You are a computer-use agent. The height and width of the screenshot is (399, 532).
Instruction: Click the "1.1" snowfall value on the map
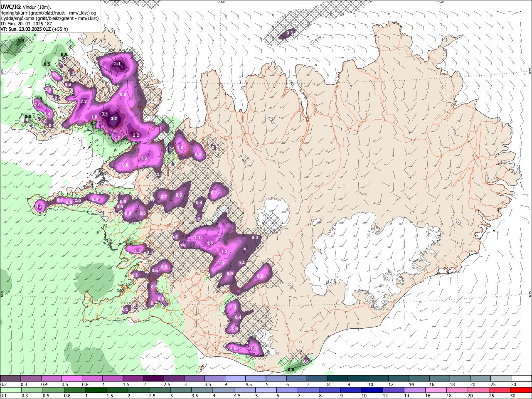point(197,238)
